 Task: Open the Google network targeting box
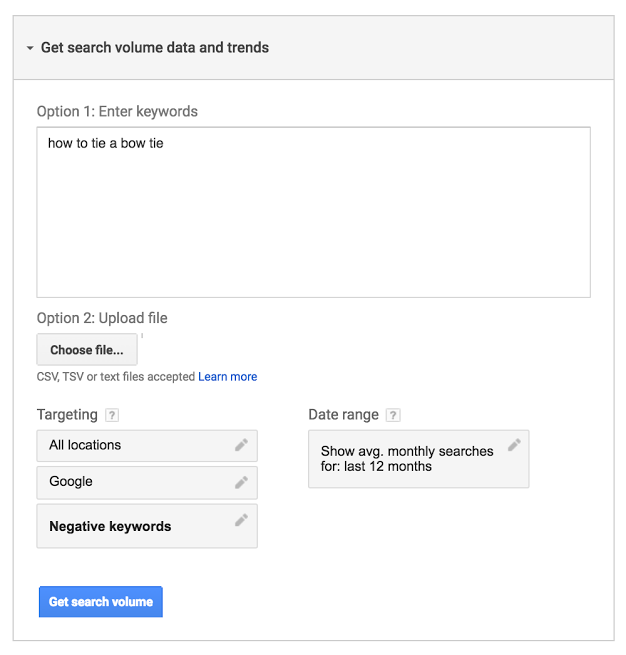tap(147, 483)
